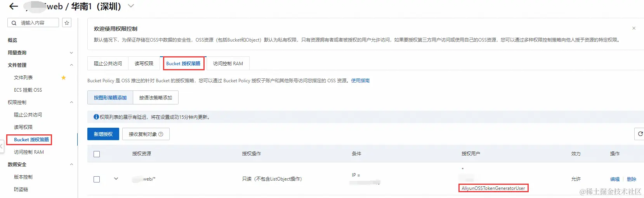Collapse the sidebar with the edge handle
The width and height of the screenshot is (644, 198).
(2, 146)
